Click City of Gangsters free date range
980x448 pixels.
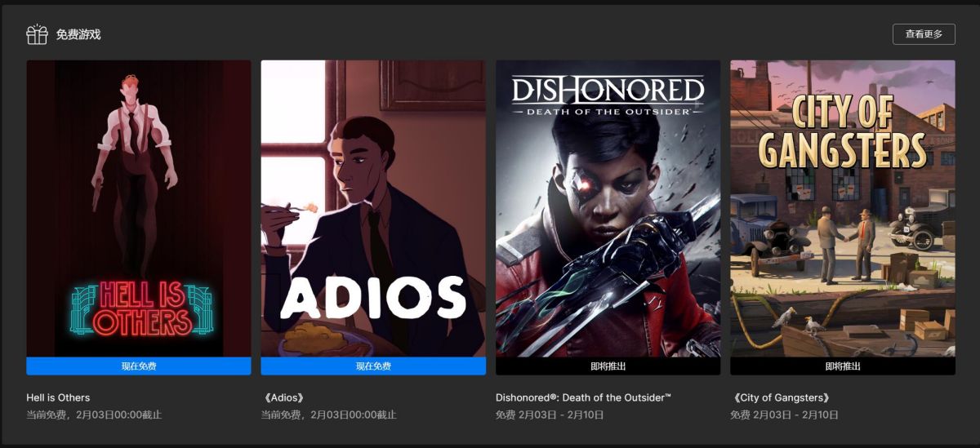pyautogui.click(x=784, y=415)
